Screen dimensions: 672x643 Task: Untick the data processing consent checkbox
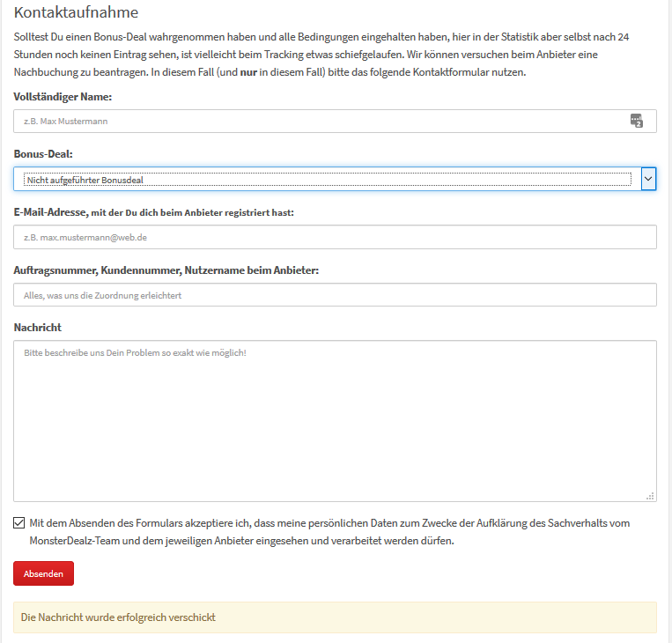click(19, 523)
